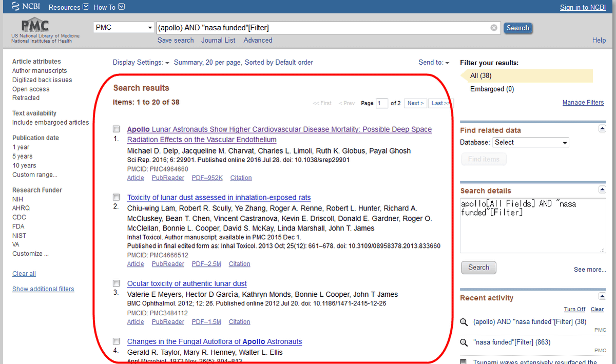Click magnifier icon beside "nasa funded"[Filter] (863)
The height and width of the screenshot is (364, 616).
464,342
